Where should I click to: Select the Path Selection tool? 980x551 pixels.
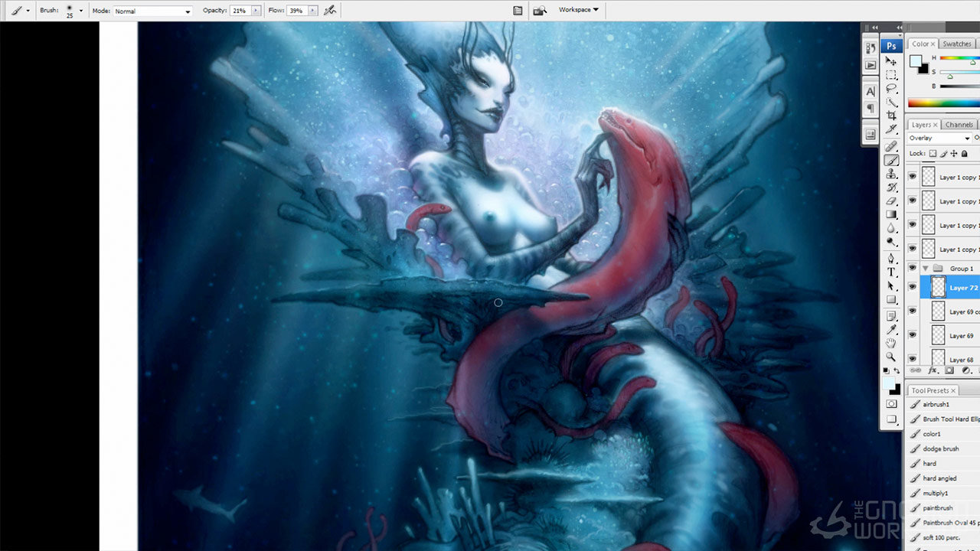pos(891,286)
